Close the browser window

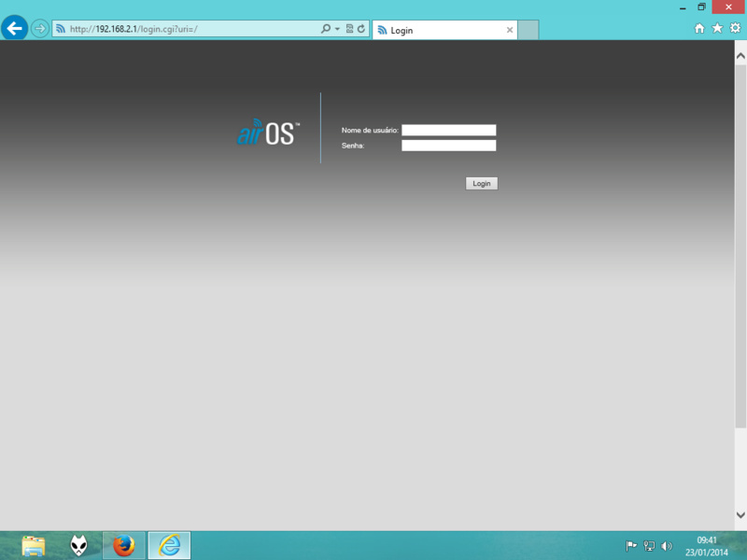(x=728, y=7)
